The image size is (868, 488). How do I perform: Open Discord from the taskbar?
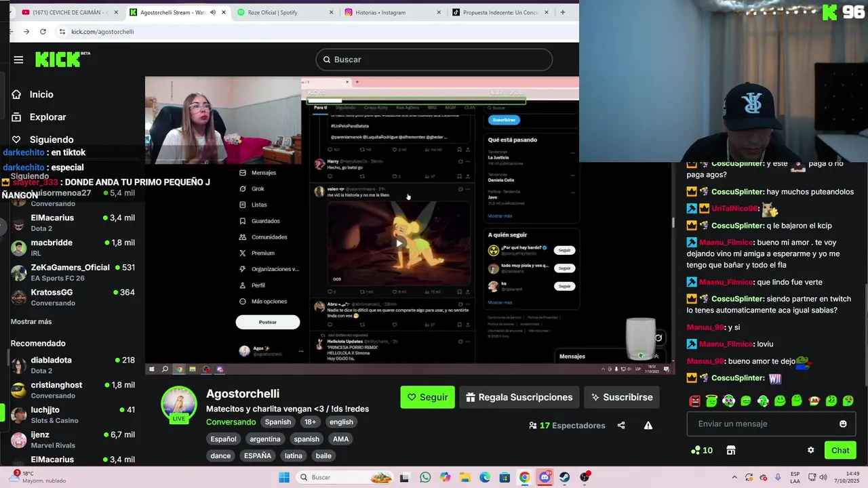click(545, 477)
